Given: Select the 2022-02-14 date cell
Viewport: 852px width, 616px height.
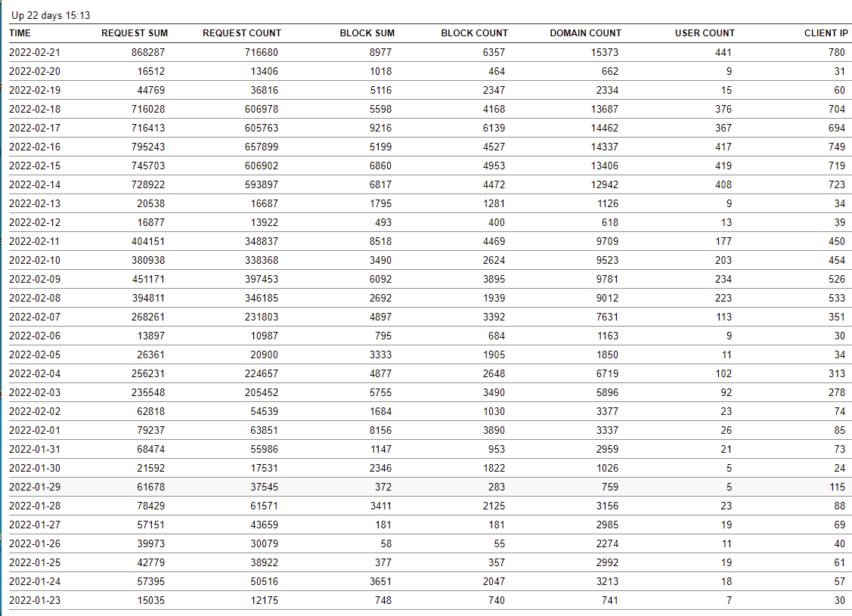Looking at the screenshot, I should pyautogui.click(x=35, y=184).
